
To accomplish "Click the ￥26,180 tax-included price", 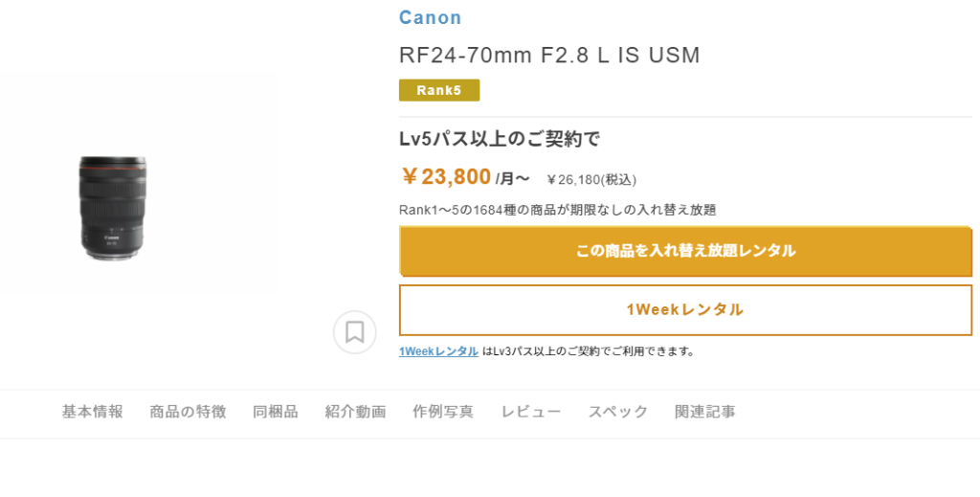I will (x=591, y=180).
